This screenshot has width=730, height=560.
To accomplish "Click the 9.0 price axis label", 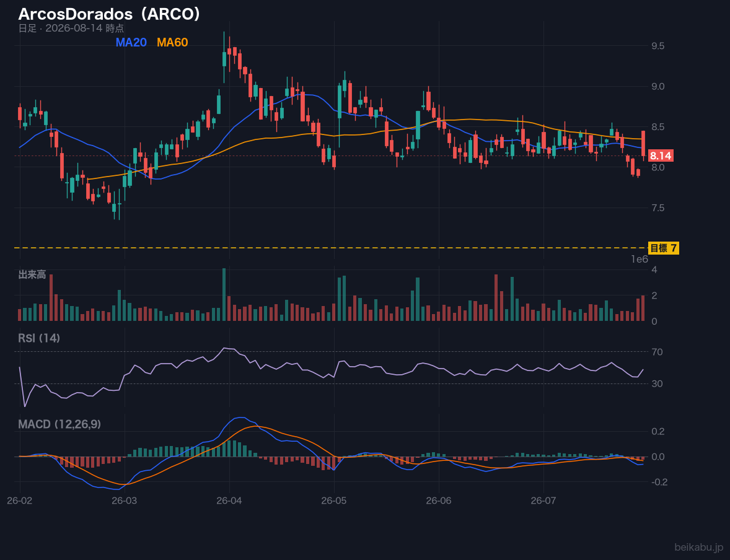I will point(658,87).
